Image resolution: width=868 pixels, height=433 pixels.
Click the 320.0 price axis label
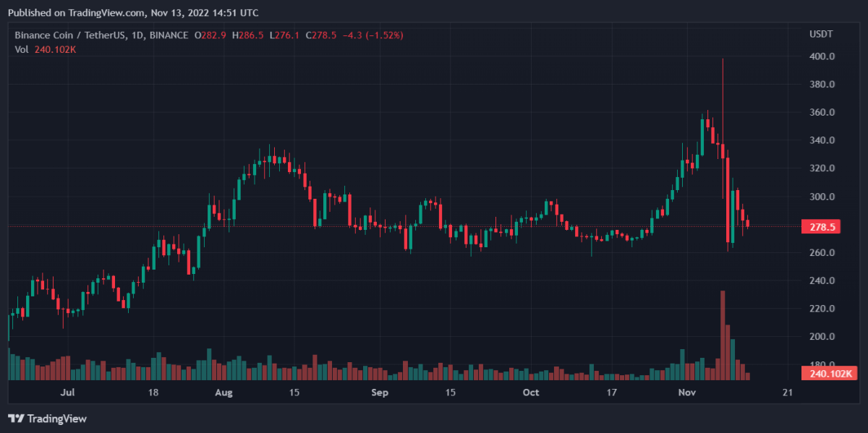(x=823, y=168)
